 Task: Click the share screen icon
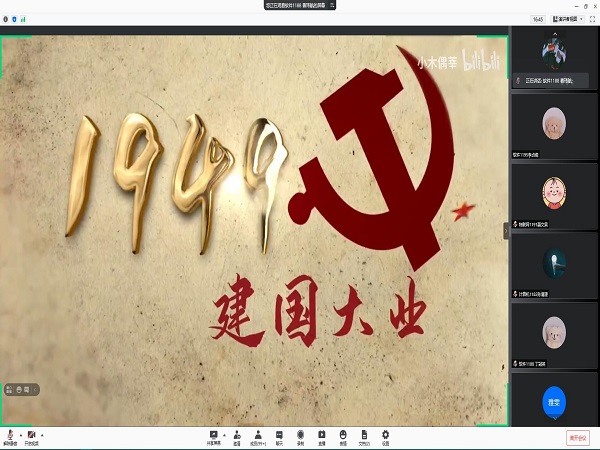pos(213,435)
